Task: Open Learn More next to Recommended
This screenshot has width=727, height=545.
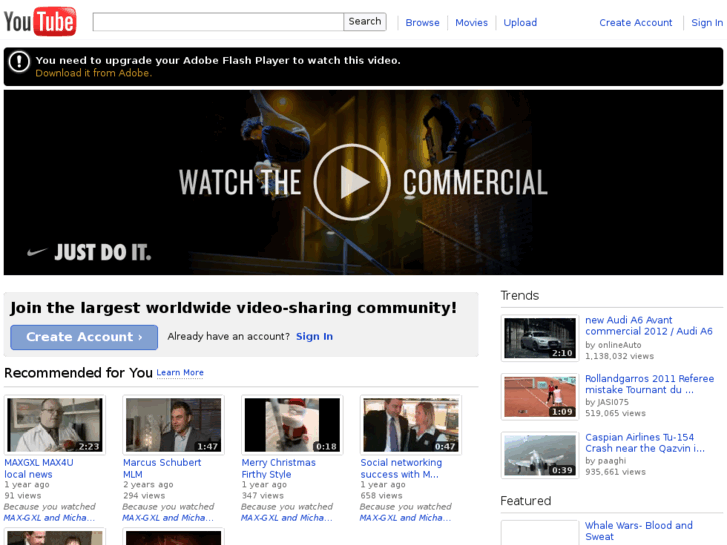Action: click(x=180, y=372)
